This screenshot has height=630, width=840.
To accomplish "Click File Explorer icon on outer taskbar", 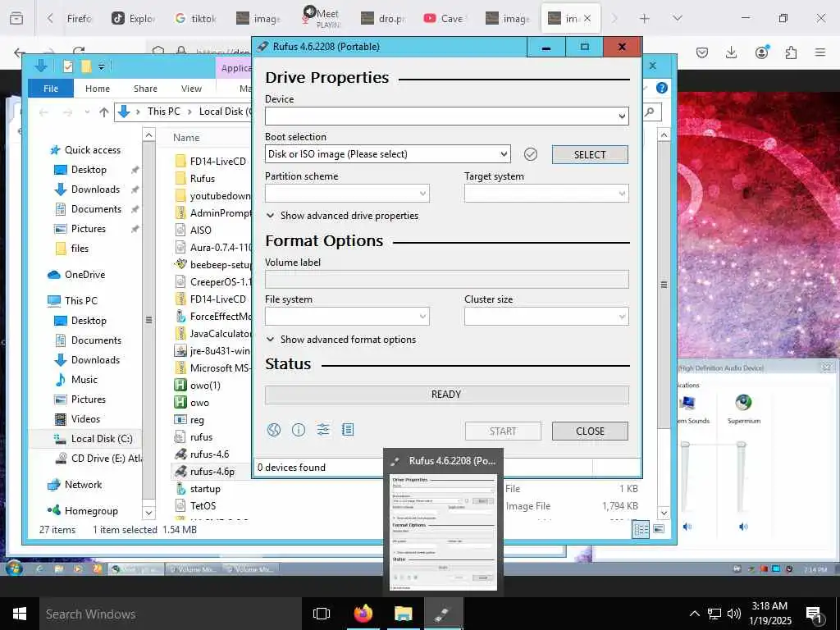I will 404,614.
